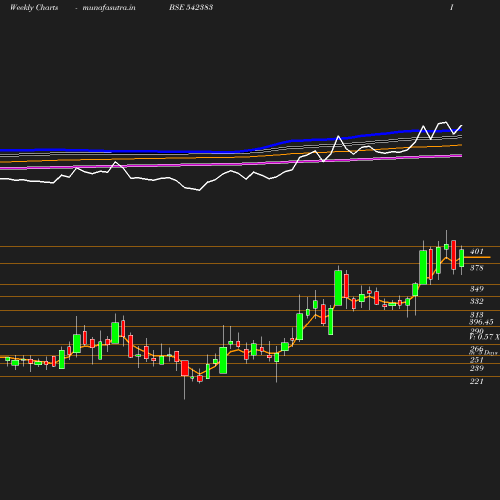This screenshot has height=500, width=500.
Task: Click the 332 price level label
Action: 476,301
